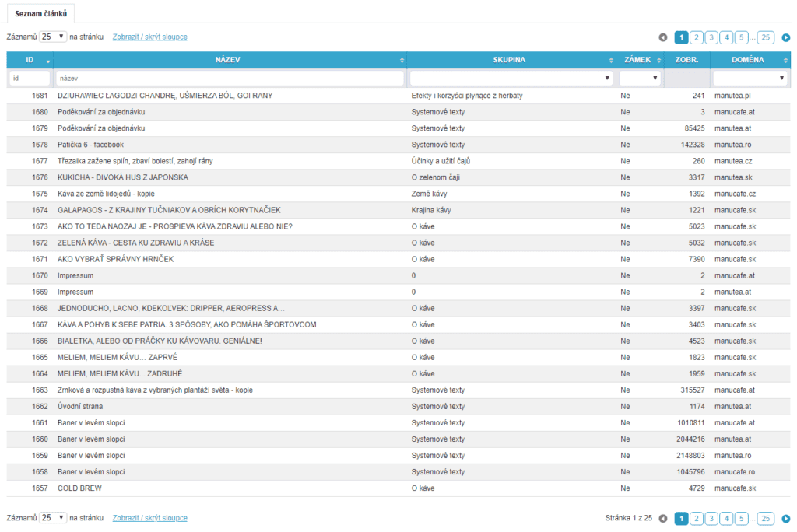Sort by Skupina column header
797x532 pixels.
point(510,60)
